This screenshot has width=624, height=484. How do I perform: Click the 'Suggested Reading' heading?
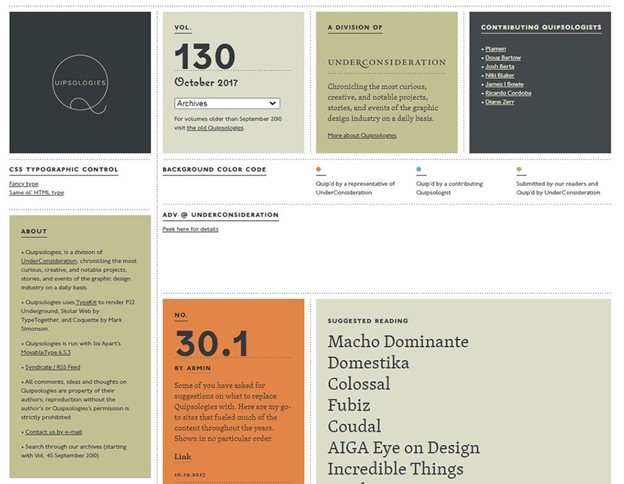368,320
